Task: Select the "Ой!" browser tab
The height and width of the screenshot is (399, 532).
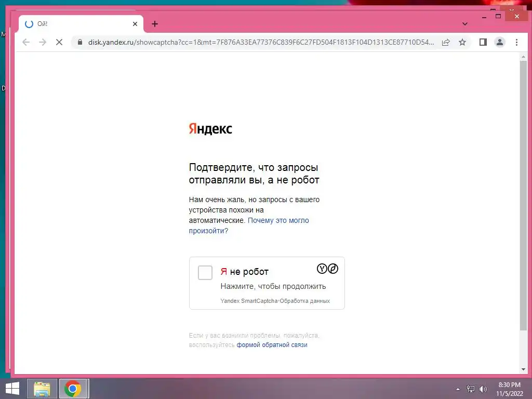Action: tap(81, 24)
